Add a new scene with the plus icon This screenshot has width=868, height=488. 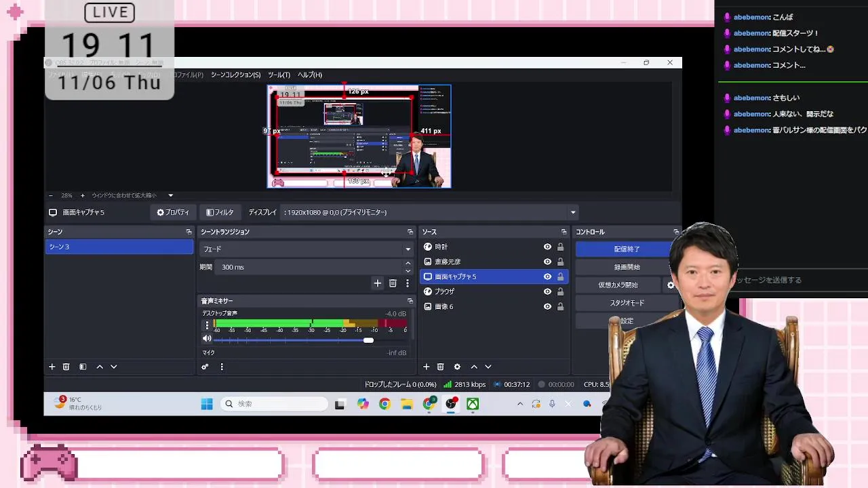[52, 367]
